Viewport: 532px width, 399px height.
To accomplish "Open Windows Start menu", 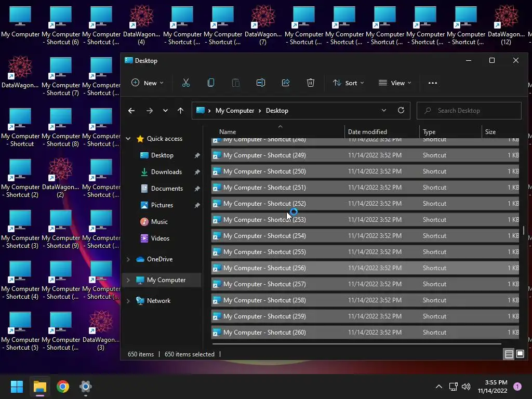I will click(17, 387).
